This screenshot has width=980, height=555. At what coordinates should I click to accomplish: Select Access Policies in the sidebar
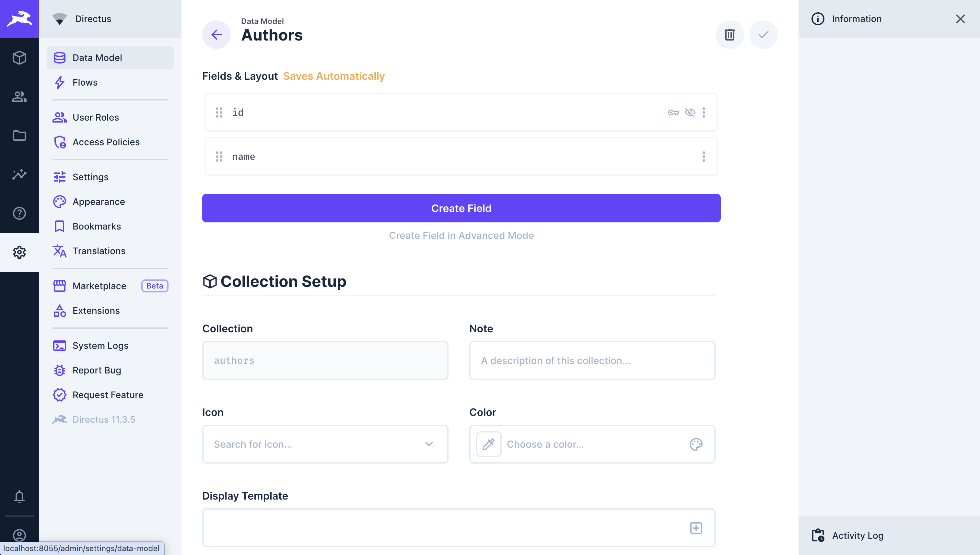(106, 142)
